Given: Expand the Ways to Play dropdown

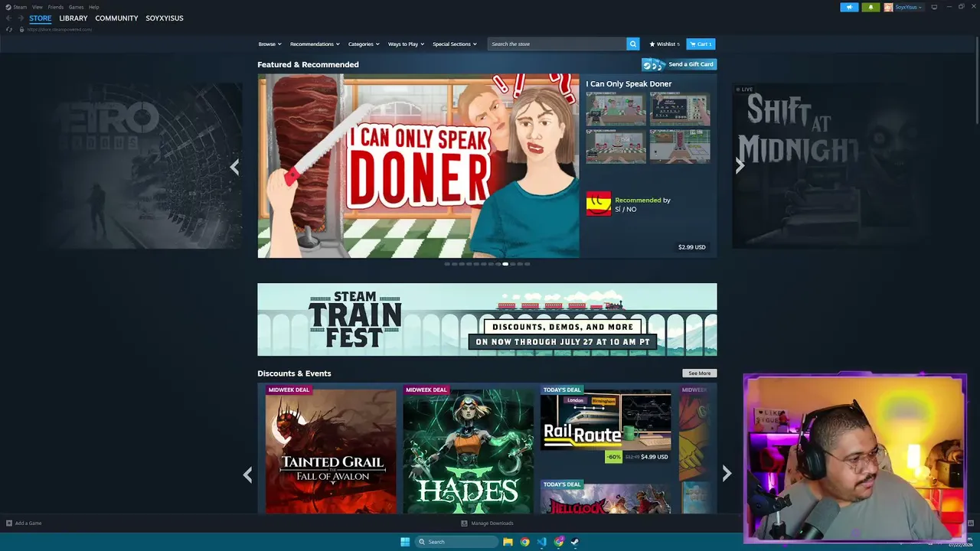Looking at the screenshot, I should [x=406, y=44].
